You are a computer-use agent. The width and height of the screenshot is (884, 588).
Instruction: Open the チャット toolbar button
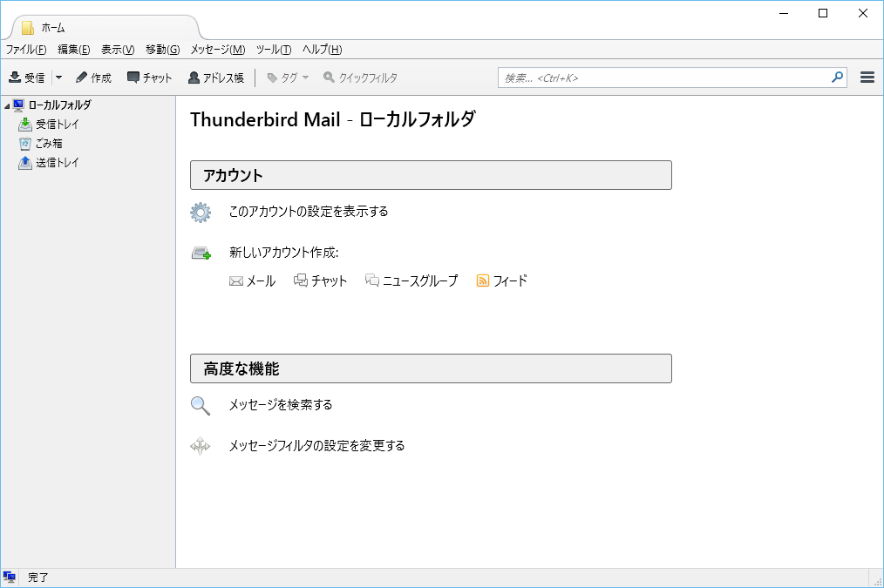coord(149,78)
